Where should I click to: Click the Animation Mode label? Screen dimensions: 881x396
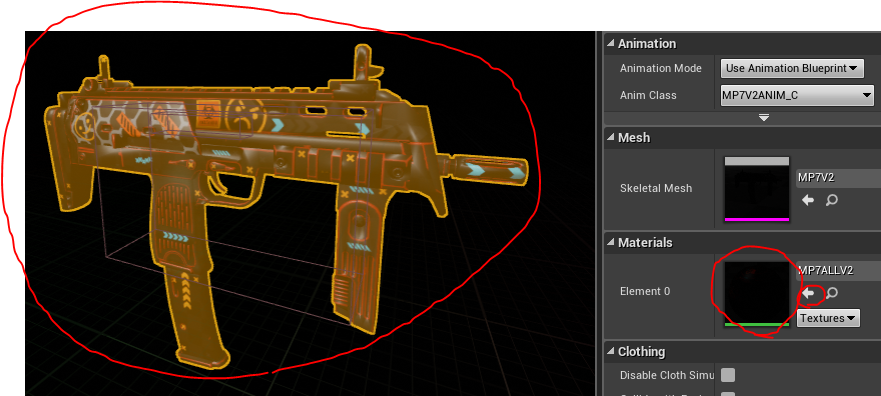pos(661,69)
